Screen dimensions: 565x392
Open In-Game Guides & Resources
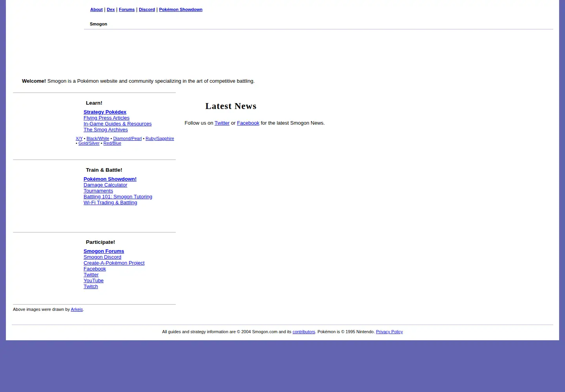117,124
